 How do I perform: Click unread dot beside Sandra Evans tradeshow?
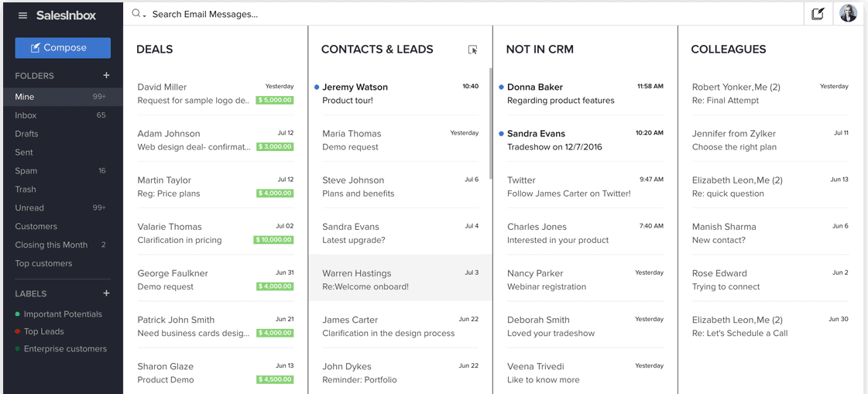502,134
